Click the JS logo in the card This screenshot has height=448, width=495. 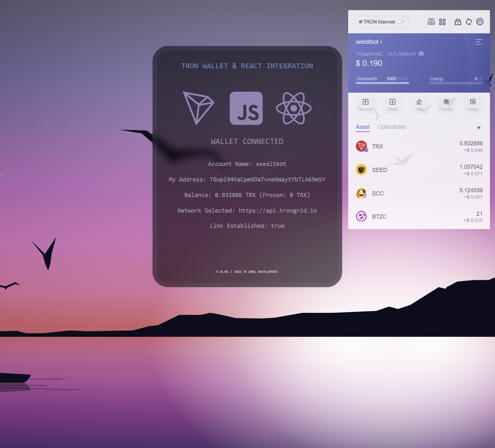pyautogui.click(x=246, y=108)
